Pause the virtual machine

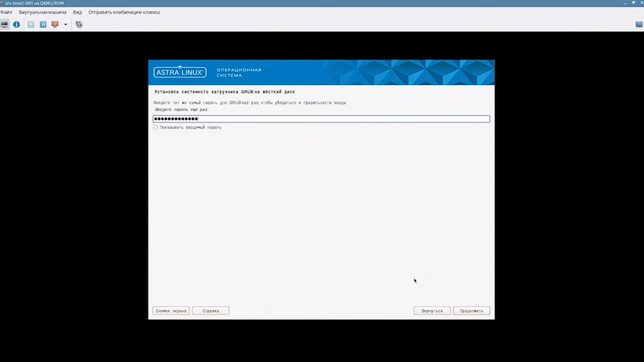pyautogui.click(x=43, y=25)
